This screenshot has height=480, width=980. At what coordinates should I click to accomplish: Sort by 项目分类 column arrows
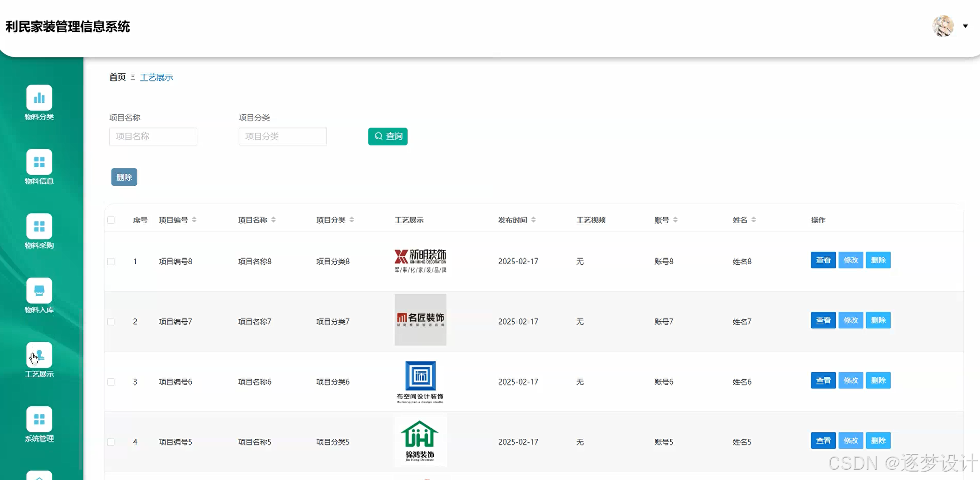tap(352, 220)
